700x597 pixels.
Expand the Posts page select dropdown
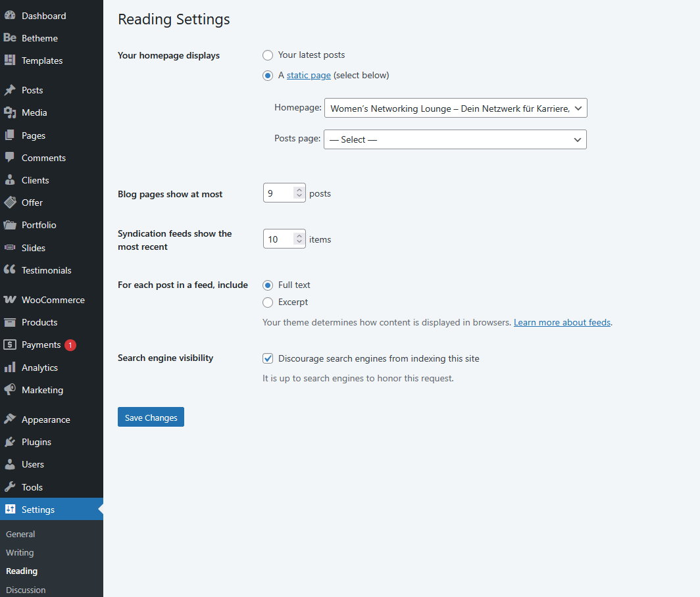(455, 139)
